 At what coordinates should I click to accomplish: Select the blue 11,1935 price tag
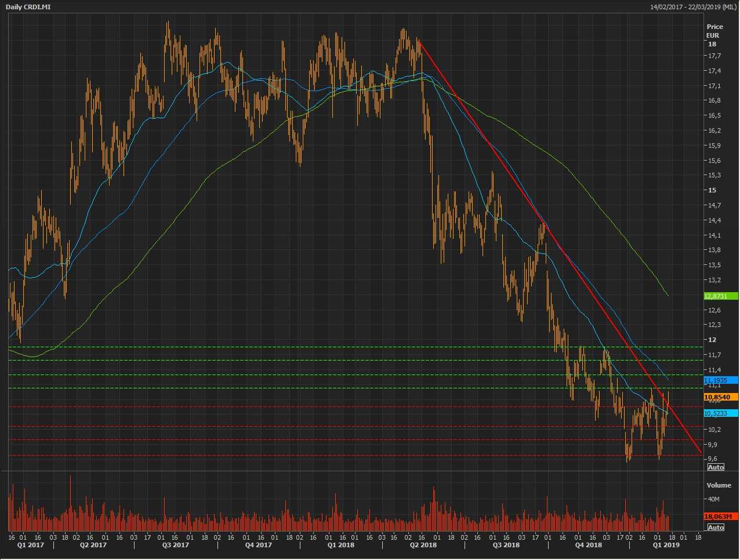[715, 380]
